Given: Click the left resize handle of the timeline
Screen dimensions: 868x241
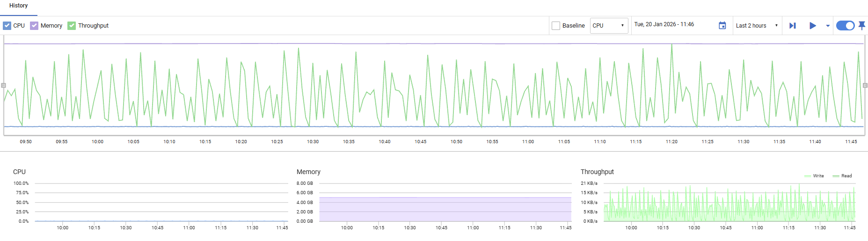Looking at the screenshot, I should point(4,86).
